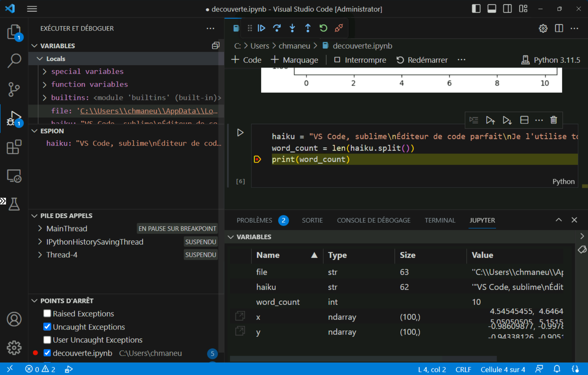Switch to SORTIE tab

312,220
